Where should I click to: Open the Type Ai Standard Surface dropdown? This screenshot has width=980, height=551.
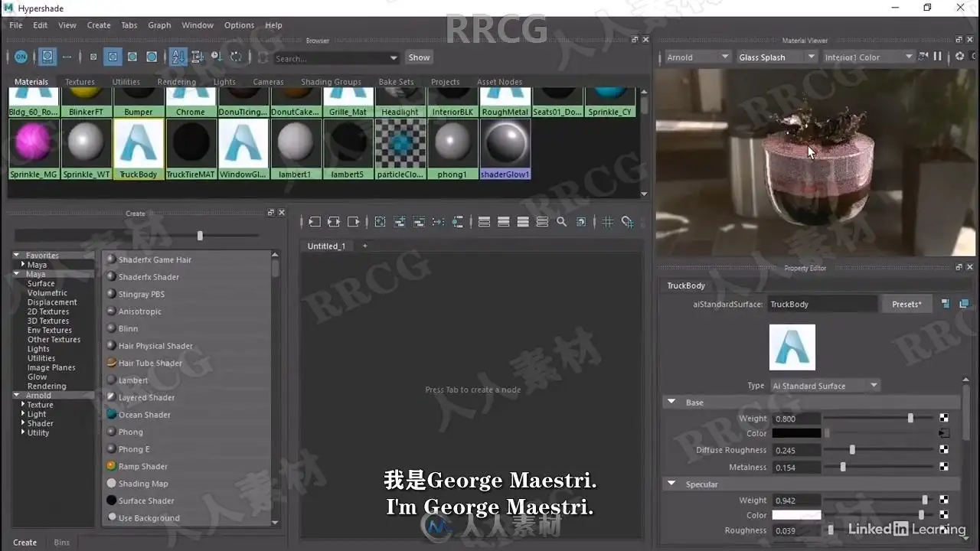pyautogui.click(x=825, y=386)
